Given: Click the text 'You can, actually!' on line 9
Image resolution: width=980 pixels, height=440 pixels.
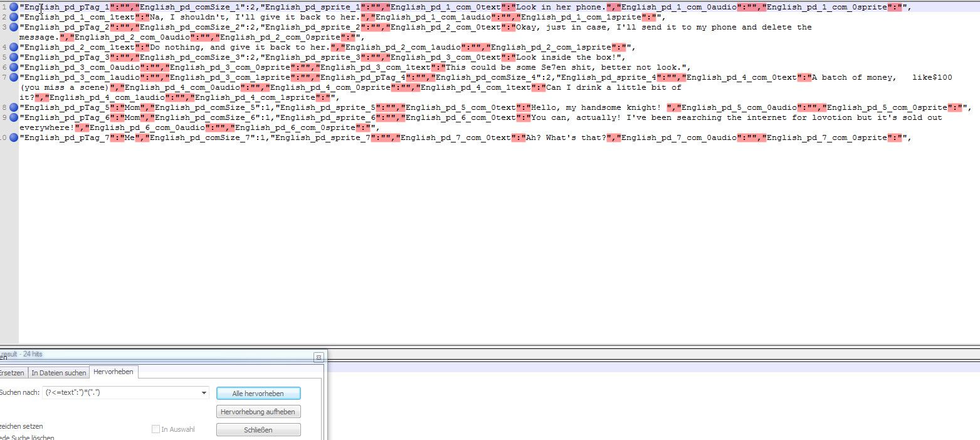Looking at the screenshot, I should (576, 118).
